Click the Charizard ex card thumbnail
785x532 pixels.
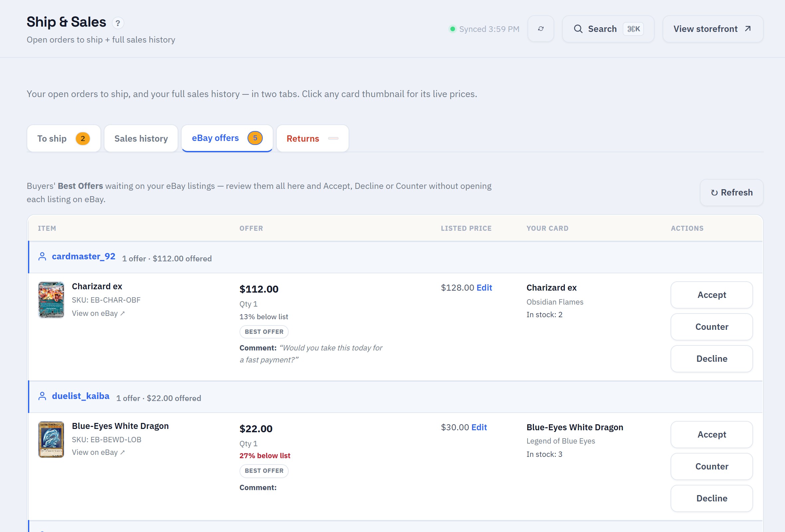pyautogui.click(x=51, y=300)
